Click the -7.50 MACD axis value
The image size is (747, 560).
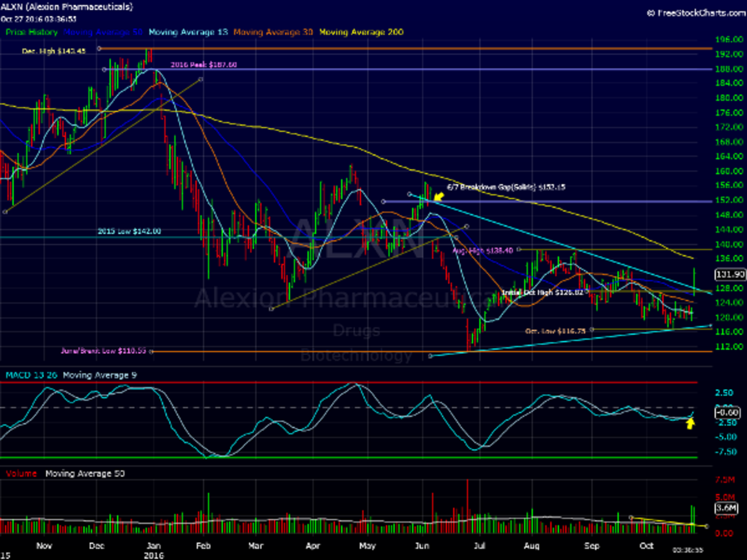pos(725,452)
